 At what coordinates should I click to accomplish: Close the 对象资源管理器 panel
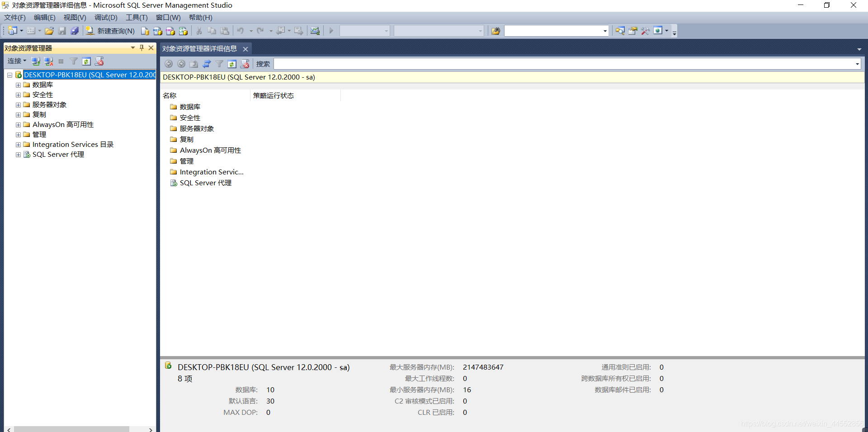[x=151, y=47]
